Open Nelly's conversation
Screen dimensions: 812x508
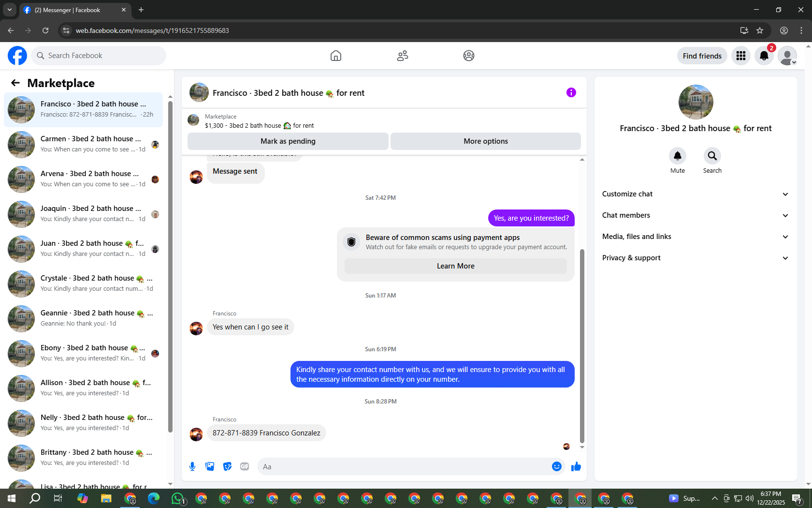tap(84, 423)
